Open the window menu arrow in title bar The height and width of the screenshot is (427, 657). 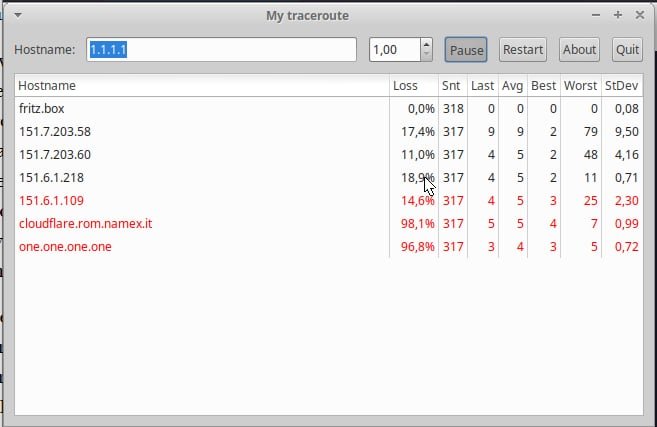(19, 15)
